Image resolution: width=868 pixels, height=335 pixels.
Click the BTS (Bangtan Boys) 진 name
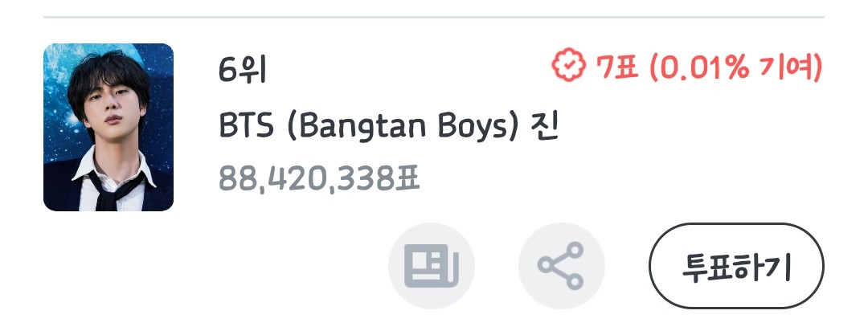click(389, 127)
